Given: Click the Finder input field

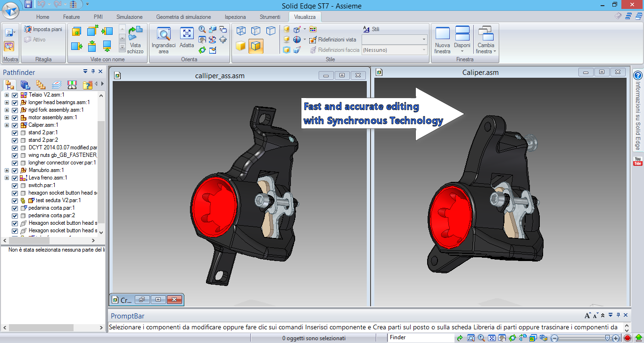Looking at the screenshot, I should [421, 337].
